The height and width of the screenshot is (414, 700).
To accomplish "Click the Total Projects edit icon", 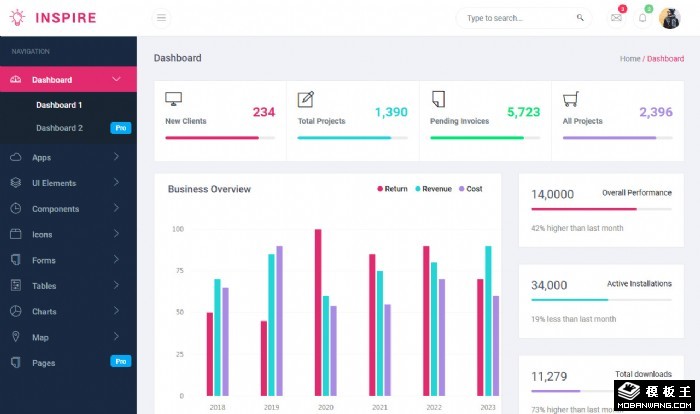I will click(x=306, y=99).
